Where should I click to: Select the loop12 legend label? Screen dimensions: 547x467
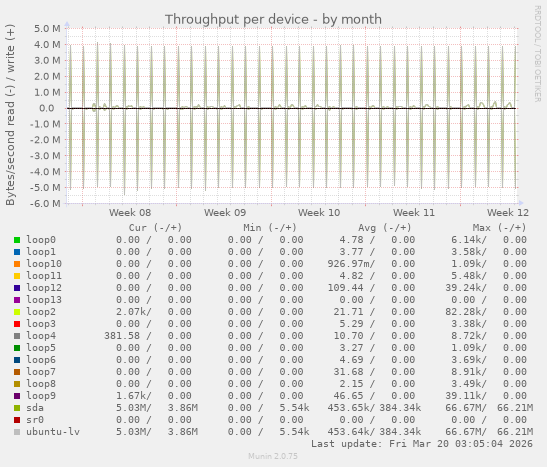(44, 287)
